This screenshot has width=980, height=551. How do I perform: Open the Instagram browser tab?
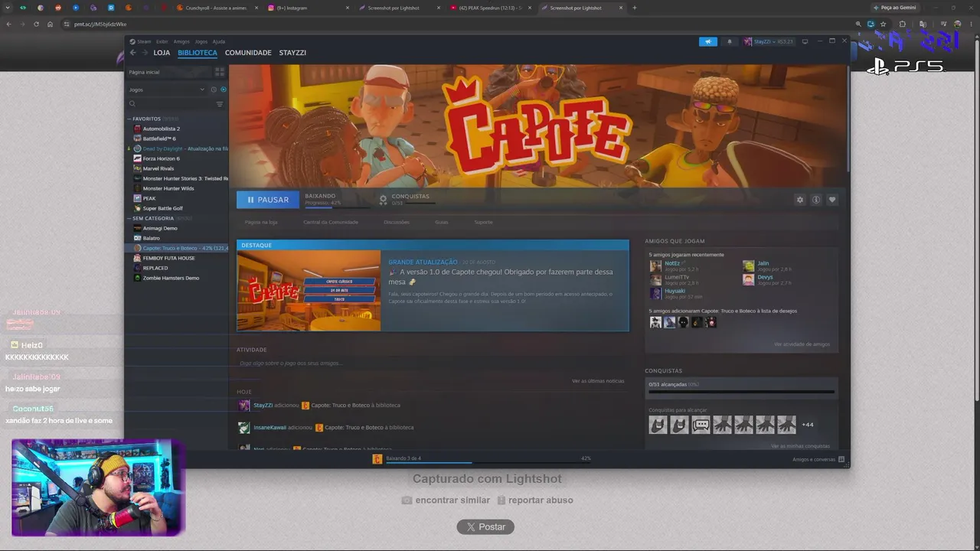pyautogui.click(x=306, y=8)
